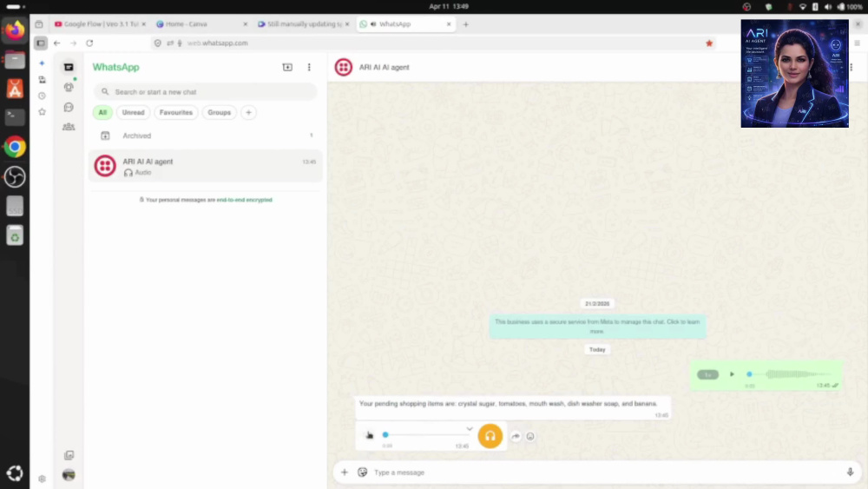Launch Firefox from the Ubuntu dock
This screenshot has width=868, height=489.
pyautogui.click(x=15, y=30)
